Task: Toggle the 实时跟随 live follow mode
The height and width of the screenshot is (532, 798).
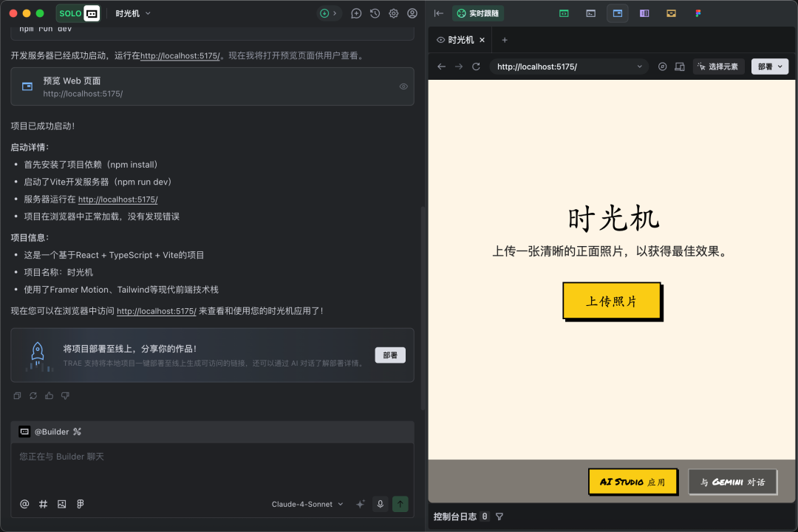Action: pyautogui.click(x=477, y=13)
